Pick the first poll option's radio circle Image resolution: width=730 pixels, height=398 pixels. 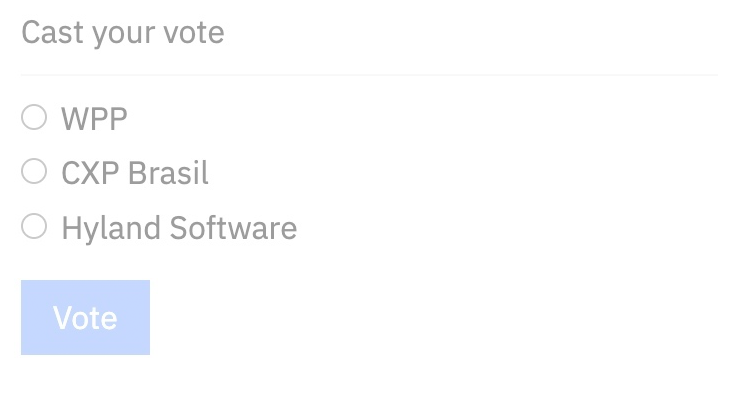point(34,117)
